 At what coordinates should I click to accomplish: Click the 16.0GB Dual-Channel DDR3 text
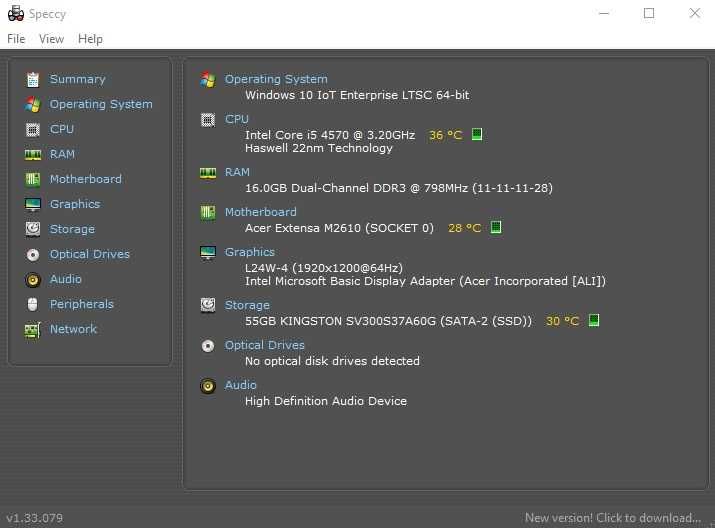tap(399, 188)
